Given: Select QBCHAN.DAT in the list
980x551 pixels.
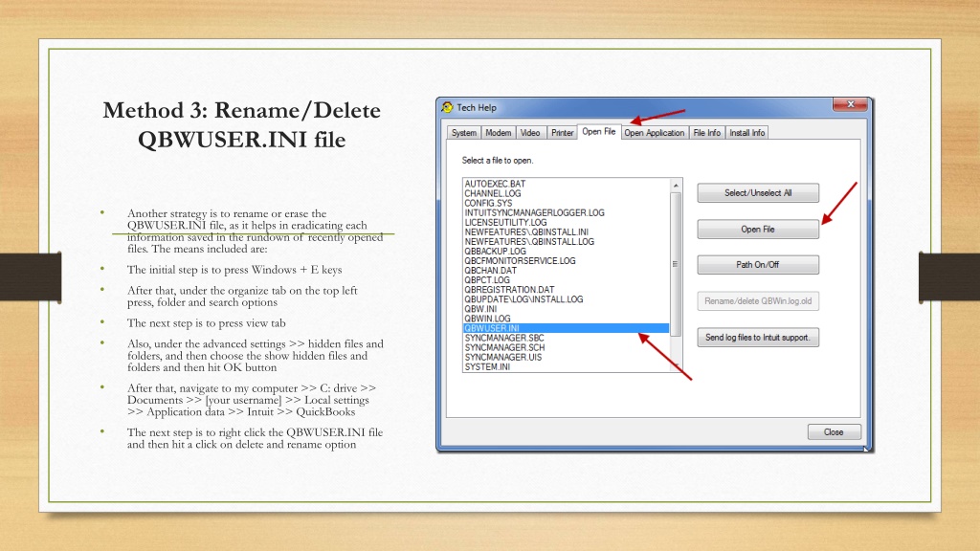Looking at the screenshot, I should [x=491, y=271].
